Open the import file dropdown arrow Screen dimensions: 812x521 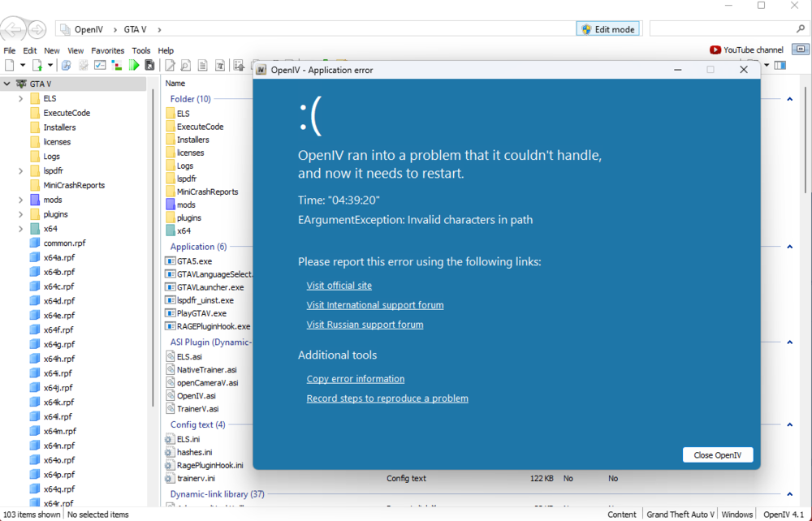[x=50, y=65]
